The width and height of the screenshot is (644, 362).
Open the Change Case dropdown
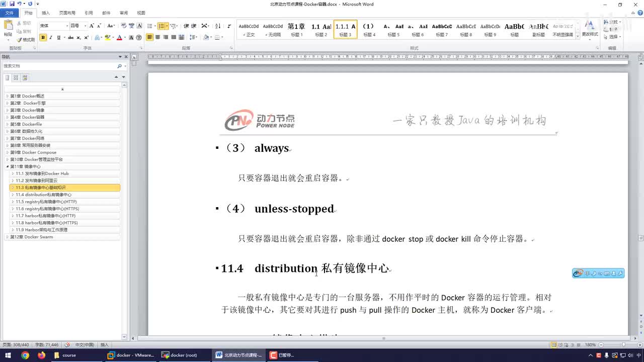[x=111, y=26]
